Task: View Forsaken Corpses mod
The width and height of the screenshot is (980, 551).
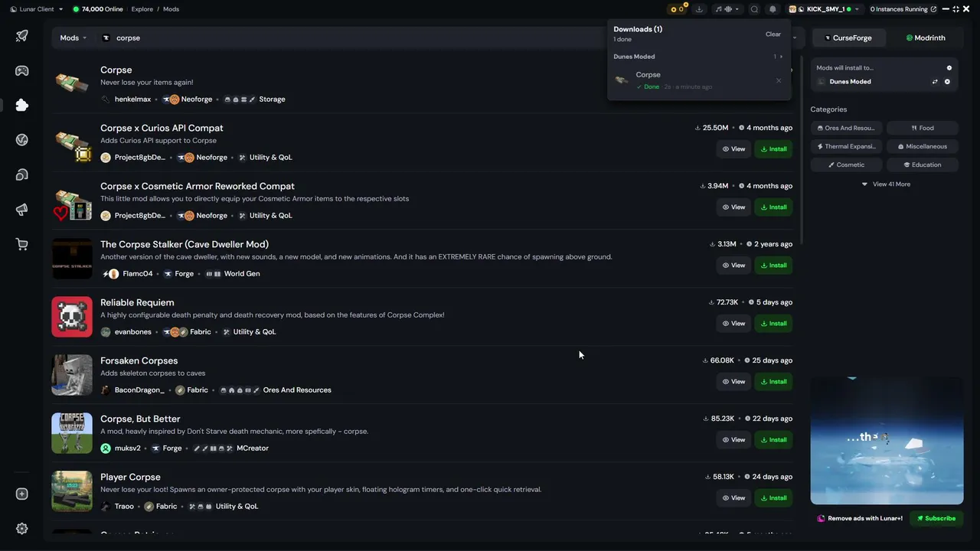Action: (x=733, y=382)
